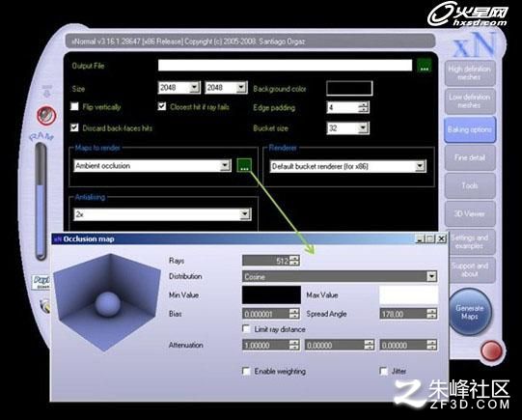Enable Flip vertically checkbox

(x=74, y=106)
